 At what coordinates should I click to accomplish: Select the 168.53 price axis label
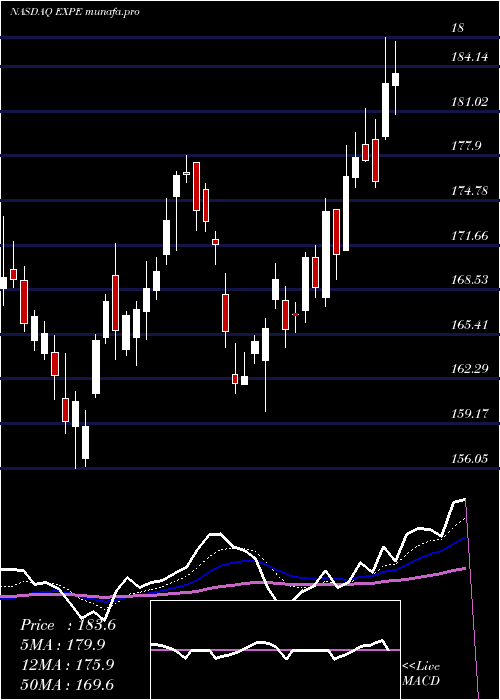click(x=470, y=280)
